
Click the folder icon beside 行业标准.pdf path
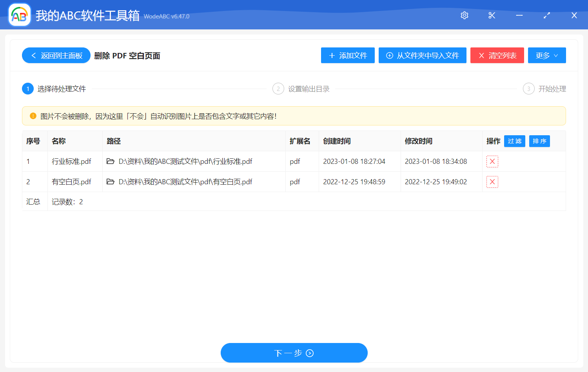coord(110,161)
